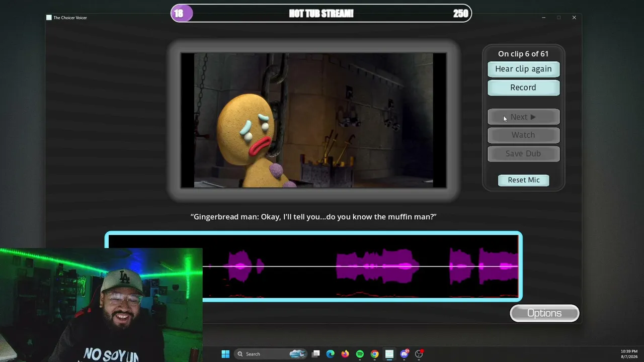The width and height of the screenshot is (644, 362).
Task: Open Discord from the taskbar
Action: (404, 354)
